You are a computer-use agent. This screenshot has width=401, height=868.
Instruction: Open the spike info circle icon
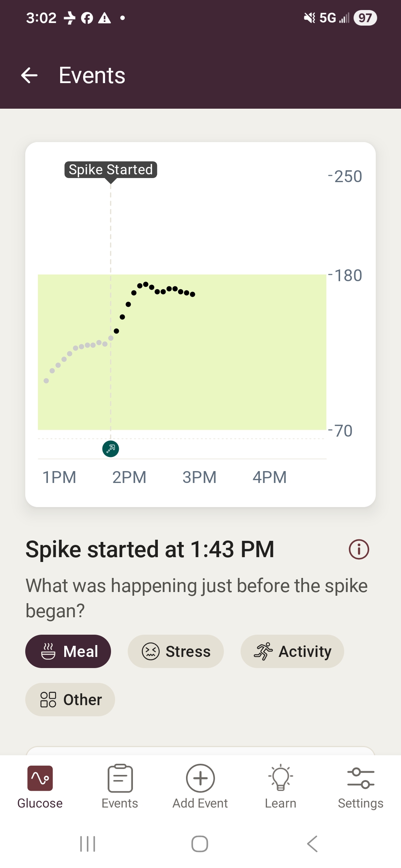[359, 549]
